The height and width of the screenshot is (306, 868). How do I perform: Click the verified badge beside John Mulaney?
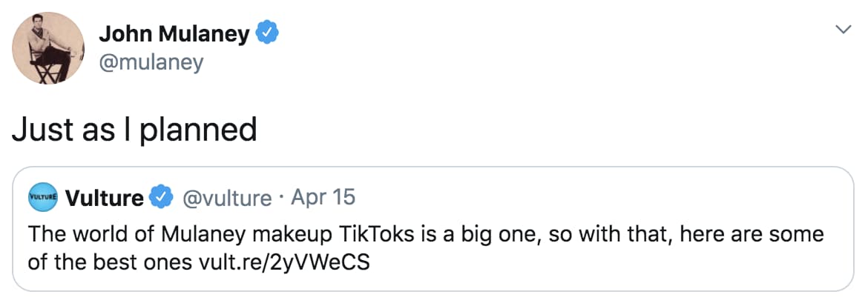267,33
